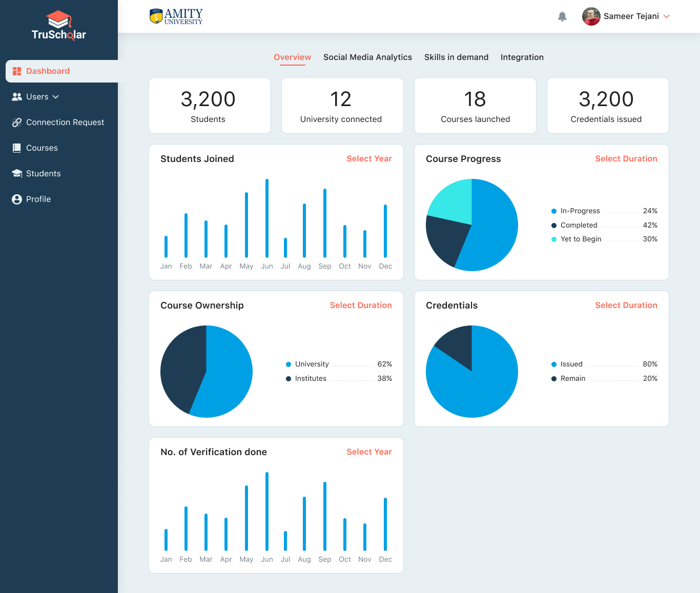Click the Completed legend color dot
The height and width of the screenshot is (593, 700).
click(x=554, y=226)
